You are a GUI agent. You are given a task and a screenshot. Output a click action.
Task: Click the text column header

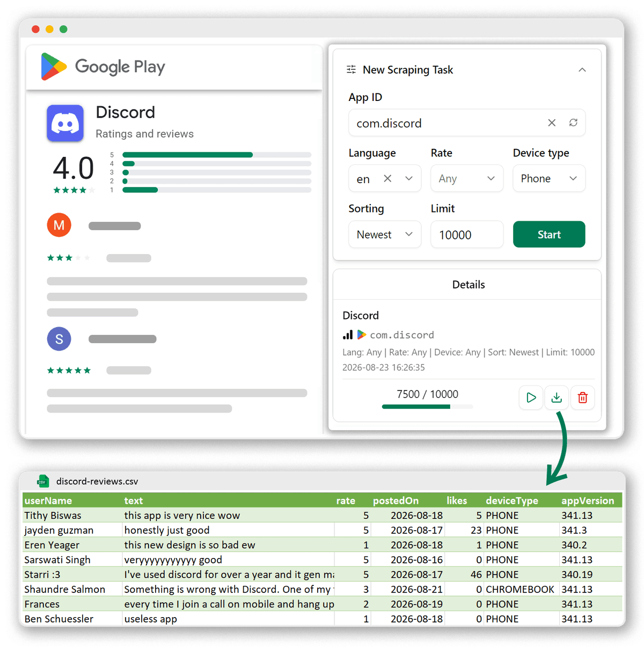[134, 501]
